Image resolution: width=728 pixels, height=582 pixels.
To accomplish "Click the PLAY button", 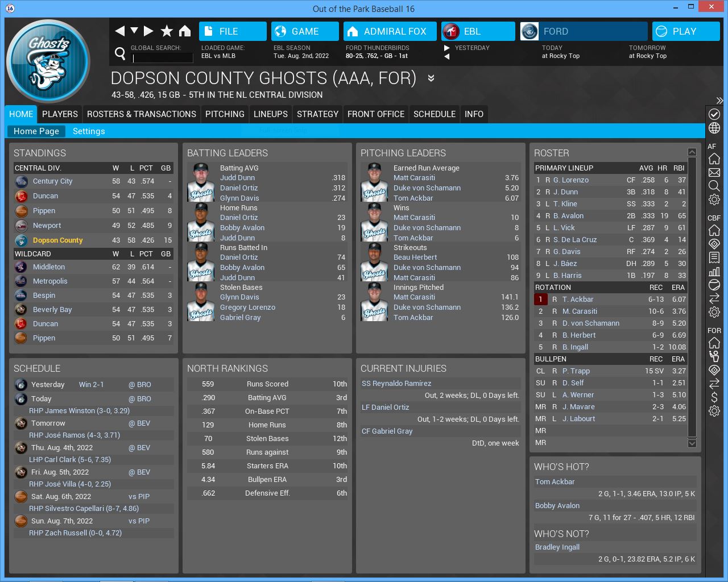I will point(685,31).
